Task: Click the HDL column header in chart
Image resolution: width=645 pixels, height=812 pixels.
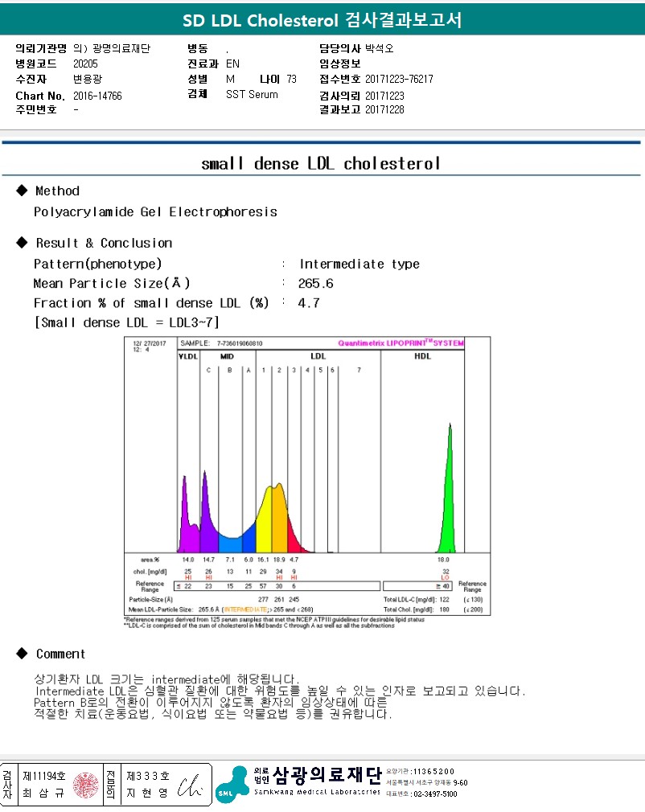Action: [x=422, y=356]
